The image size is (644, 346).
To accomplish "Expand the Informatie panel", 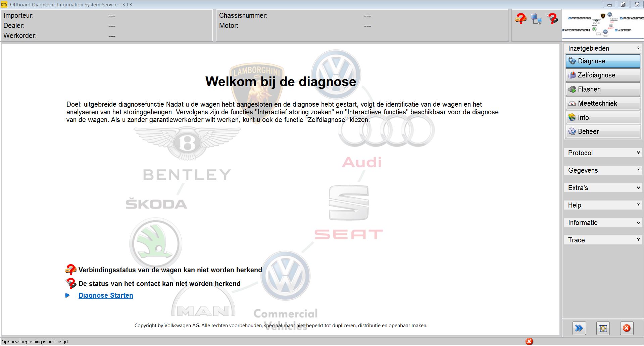I will [603, 223].
